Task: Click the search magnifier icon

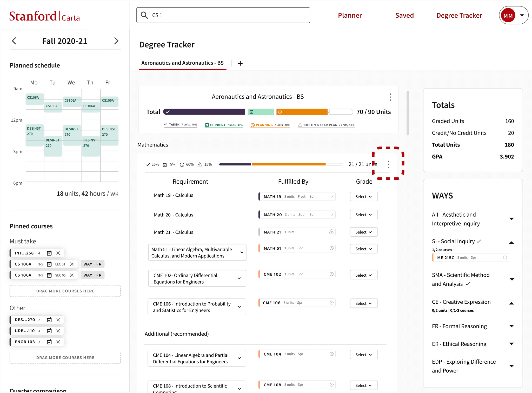Action: pyautogui.click(x=144, y=15)
